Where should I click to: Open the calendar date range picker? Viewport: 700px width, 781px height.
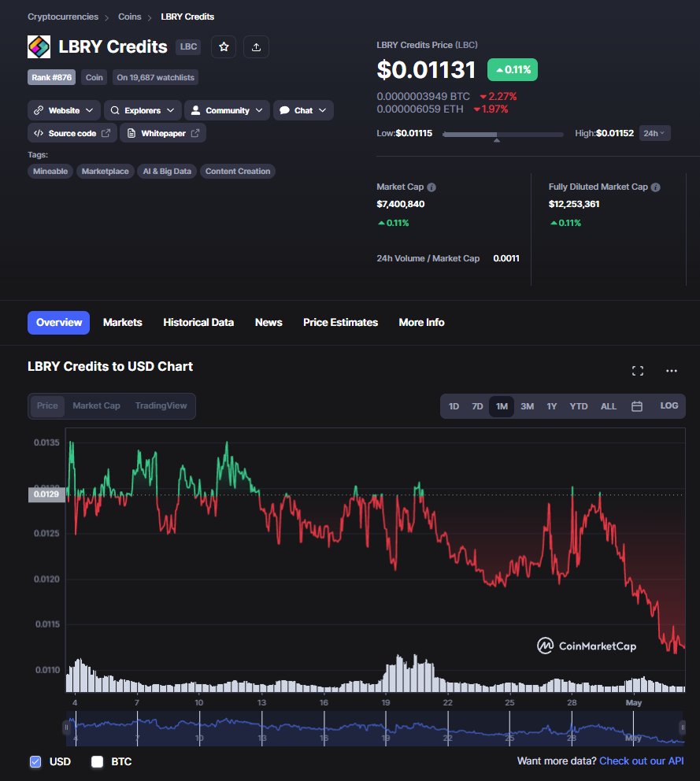637,406
